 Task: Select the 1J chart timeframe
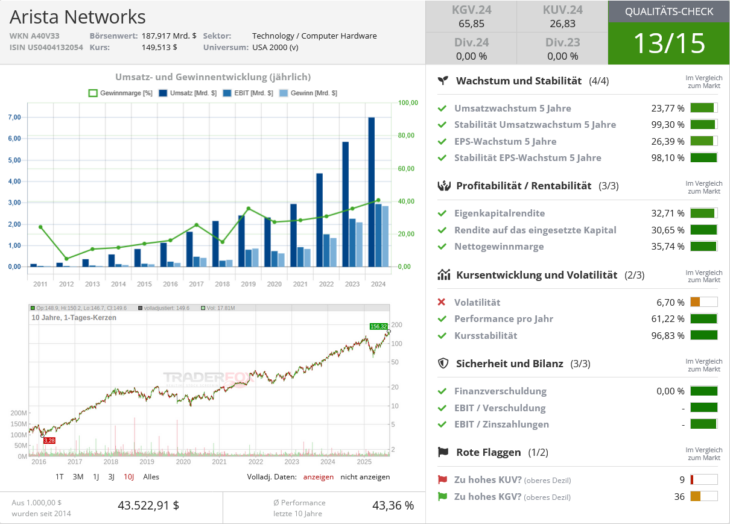[x=96, y=477]
